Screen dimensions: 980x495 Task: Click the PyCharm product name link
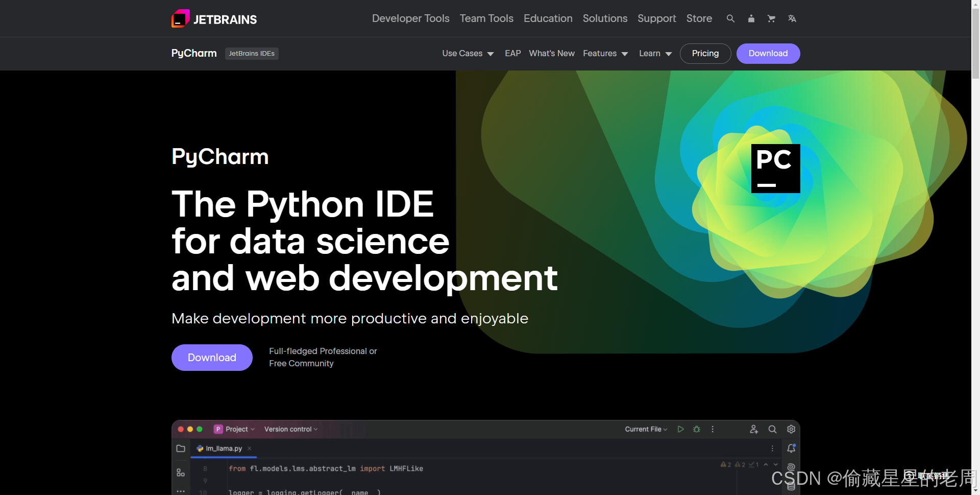click(194, 54)
